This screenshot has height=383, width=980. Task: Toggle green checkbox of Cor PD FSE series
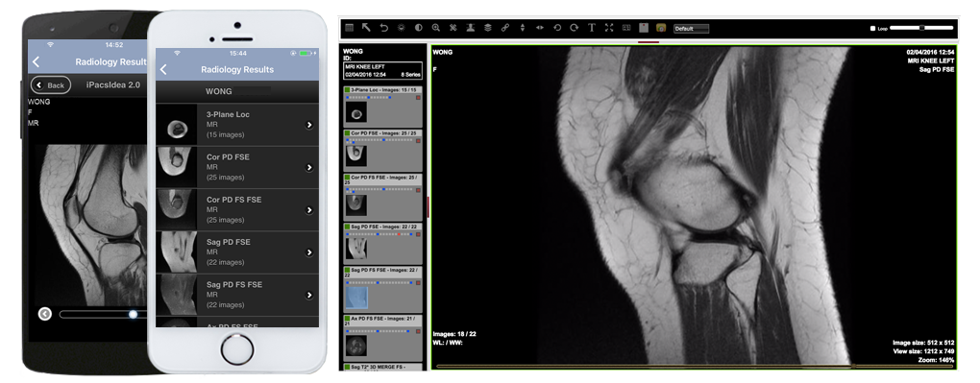(x=347, y=133)
